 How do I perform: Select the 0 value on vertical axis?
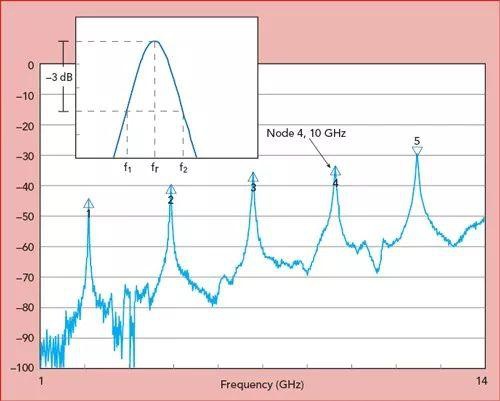pyautogui.click(x=31, y=65)
